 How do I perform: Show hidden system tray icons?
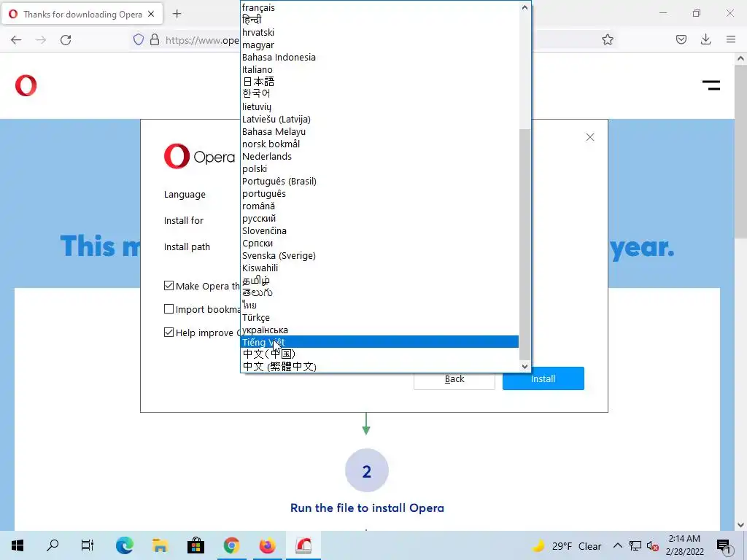click(x=617, y=545)
